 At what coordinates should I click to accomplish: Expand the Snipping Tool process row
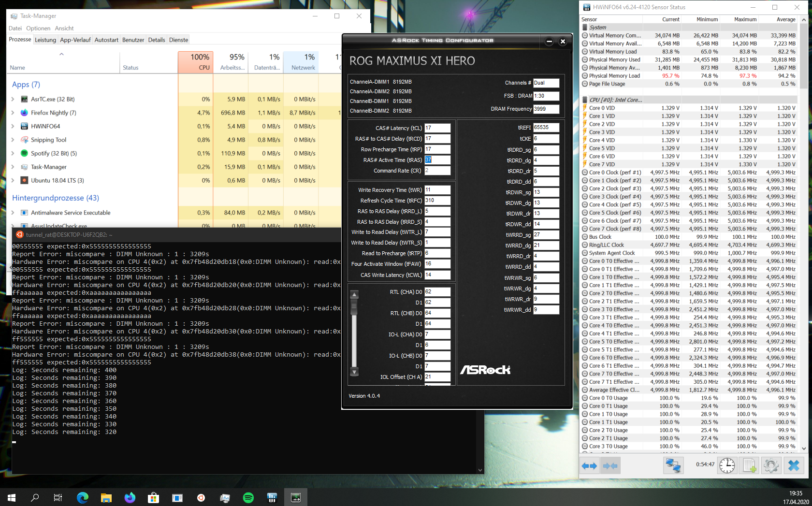point(13,140)
